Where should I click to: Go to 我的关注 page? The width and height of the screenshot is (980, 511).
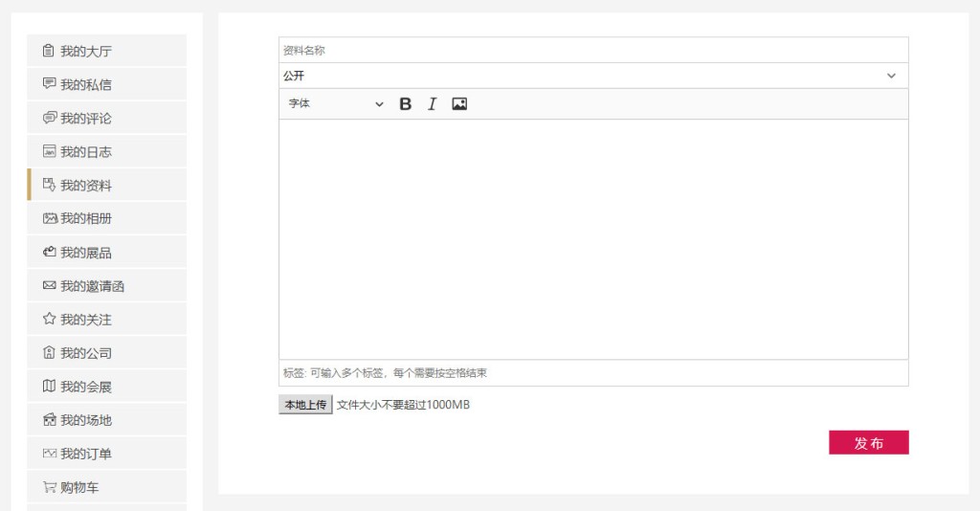(107, 320)
